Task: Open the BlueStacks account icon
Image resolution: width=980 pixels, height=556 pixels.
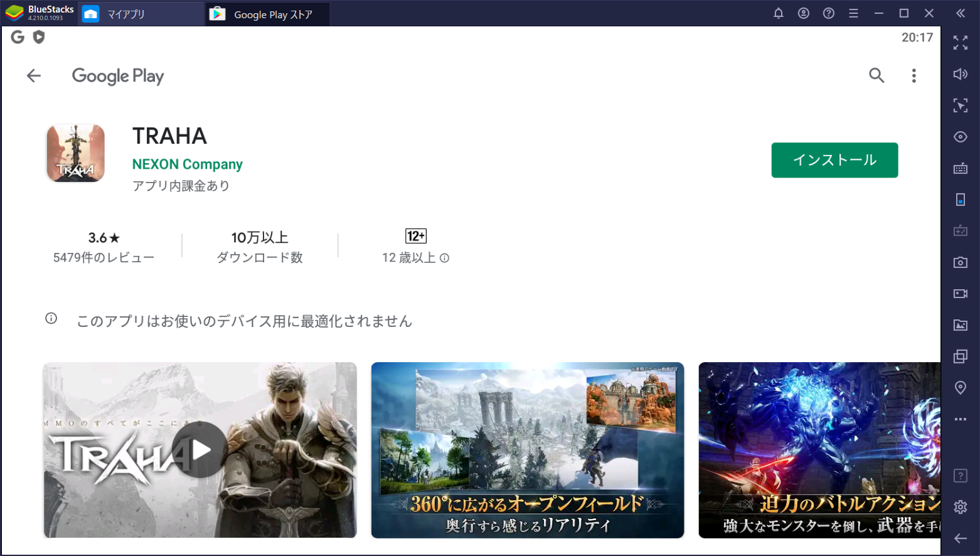Action: 804,13
